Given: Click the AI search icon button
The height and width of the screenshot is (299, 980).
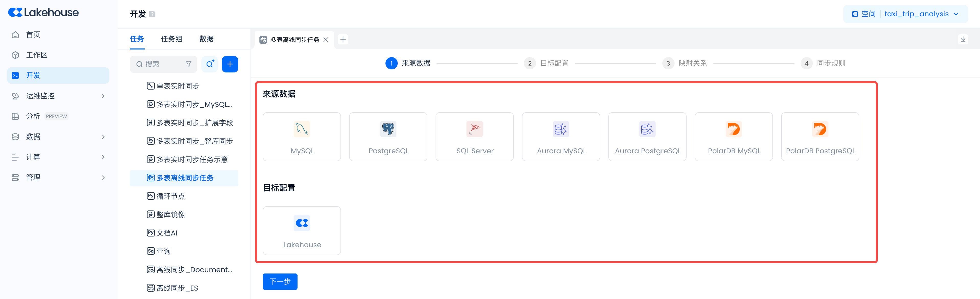Looking at the screenshot, I should [x=210, y=64].
